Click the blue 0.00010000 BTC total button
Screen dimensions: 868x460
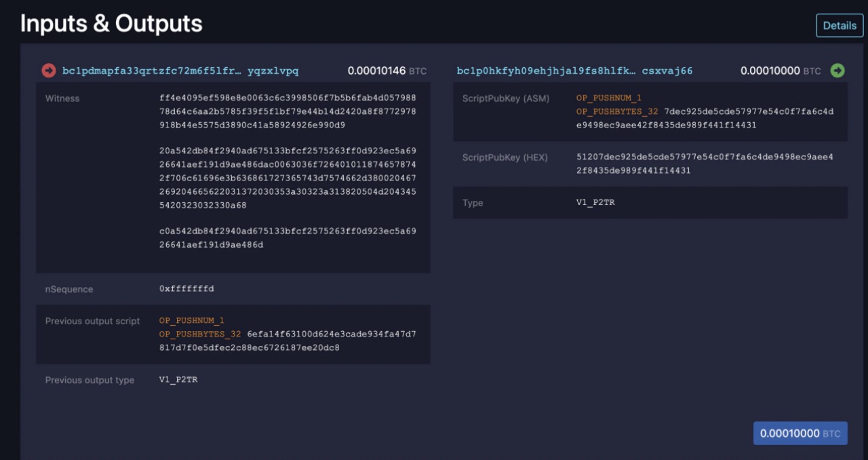800,433
